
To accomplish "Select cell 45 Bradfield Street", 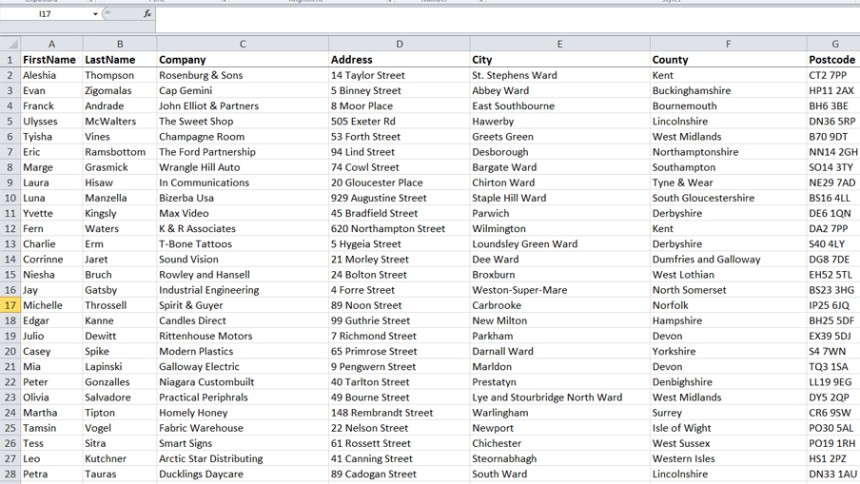I will pos(399,213).
